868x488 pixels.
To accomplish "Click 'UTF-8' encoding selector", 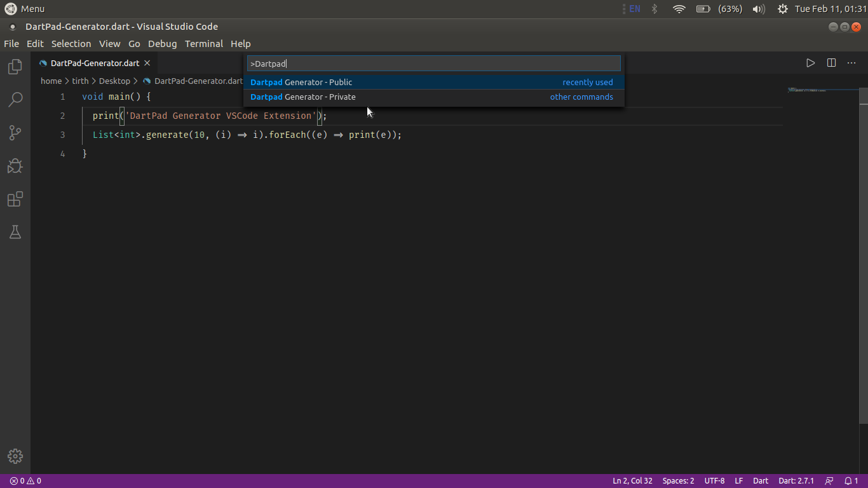I will pyautogui.click(x=714, y=481).
